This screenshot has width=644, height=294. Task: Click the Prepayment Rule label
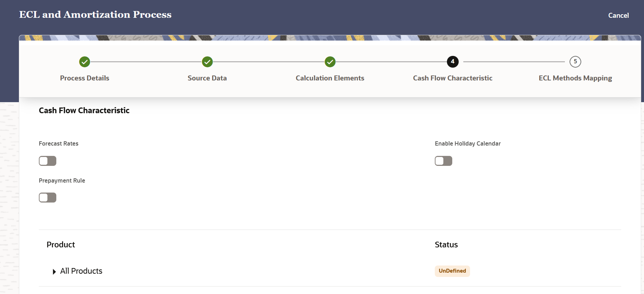coord(62,180)
